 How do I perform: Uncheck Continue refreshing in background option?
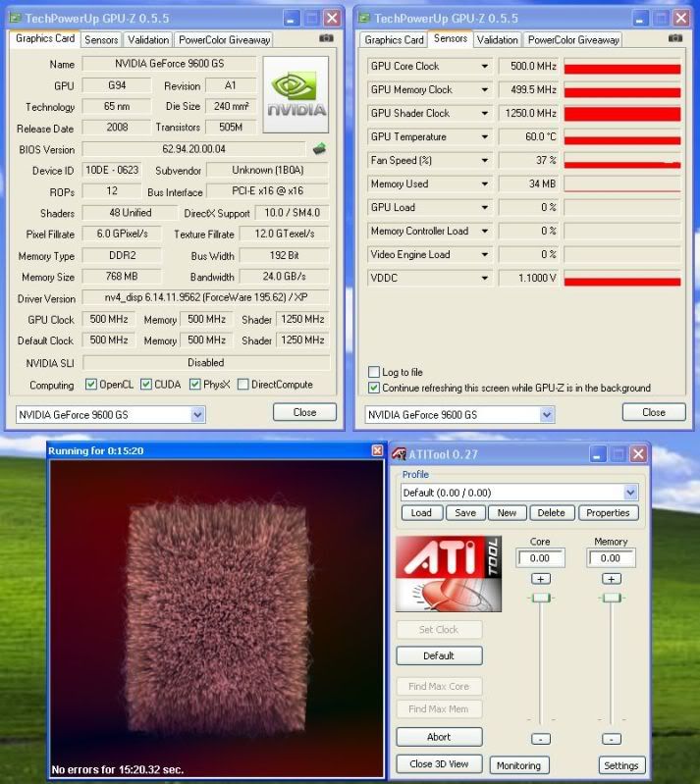click(x=374, y=388)
